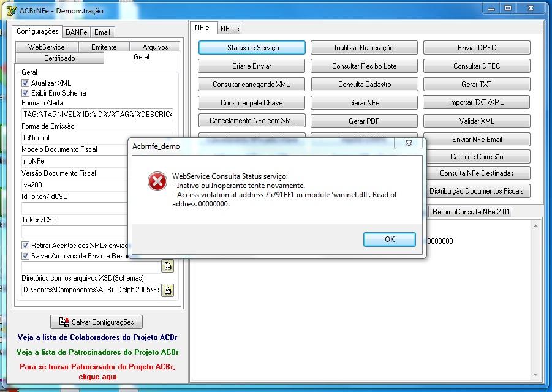The height and width of the screenshot is (392, 552).
Task: Click the Schemas directory browse icon
Action: click(168, 290)
